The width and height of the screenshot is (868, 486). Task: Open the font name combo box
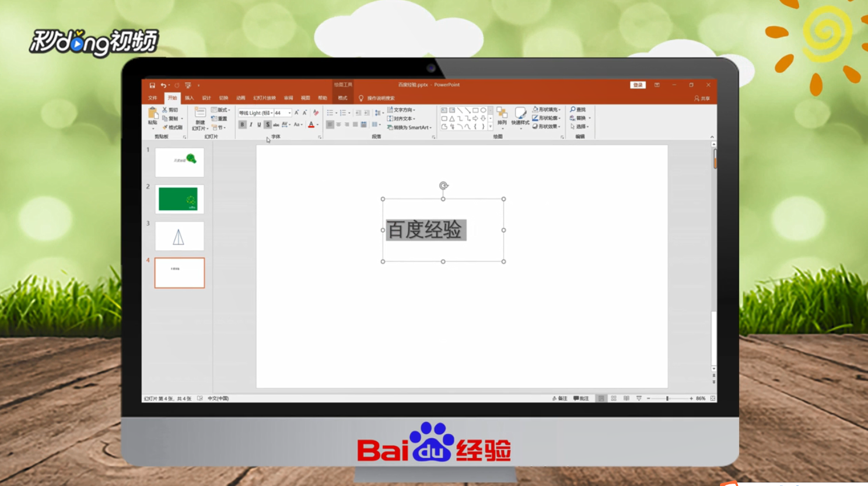pos(256,113)
